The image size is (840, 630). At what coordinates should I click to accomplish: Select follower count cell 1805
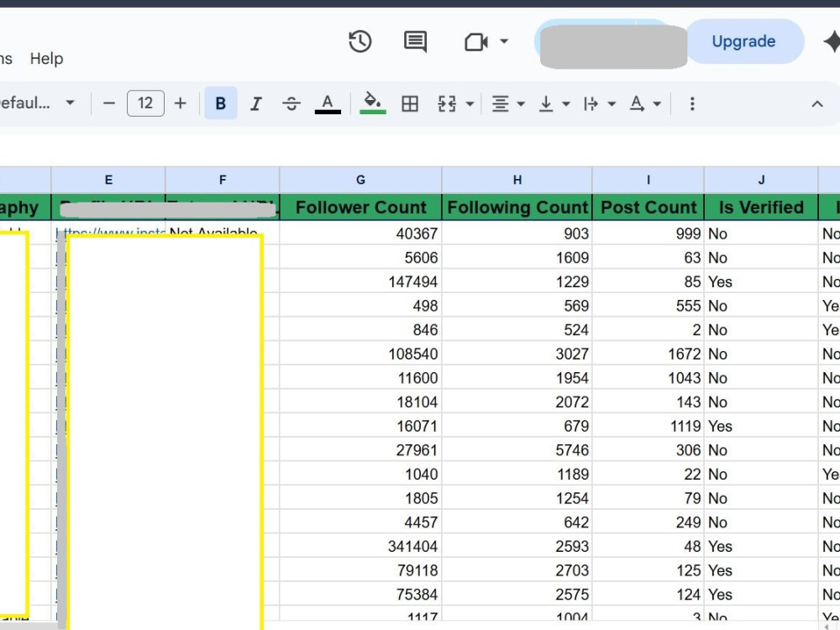(x=360, y=498)
